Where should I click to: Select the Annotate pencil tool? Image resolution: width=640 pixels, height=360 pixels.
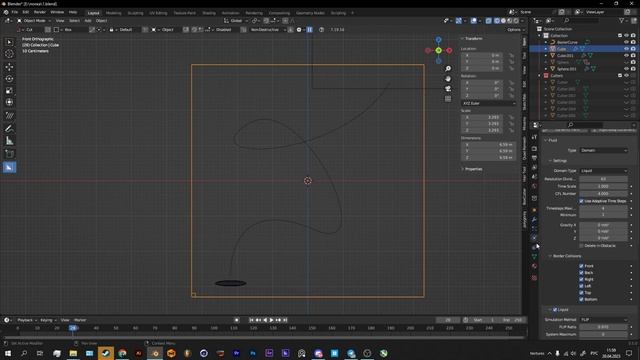click(x=9, y=129)
